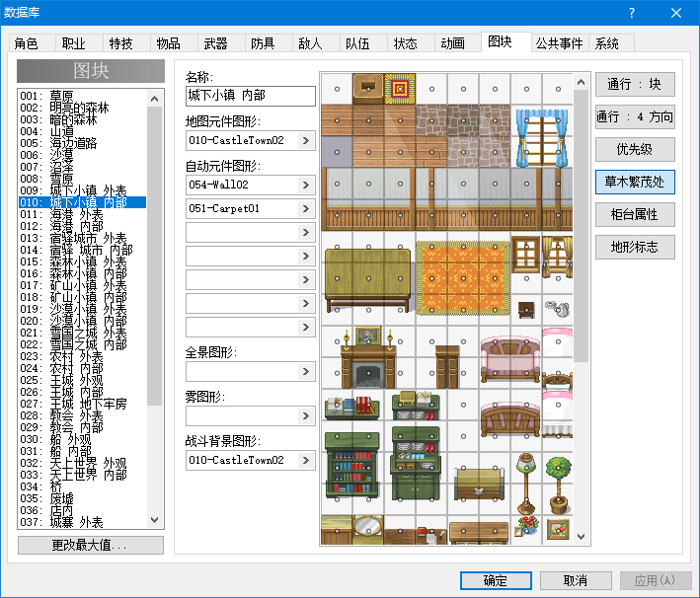Toggle the wooden crate autotile
Screen dimensions: 700x598
click(x=368, y=89)
